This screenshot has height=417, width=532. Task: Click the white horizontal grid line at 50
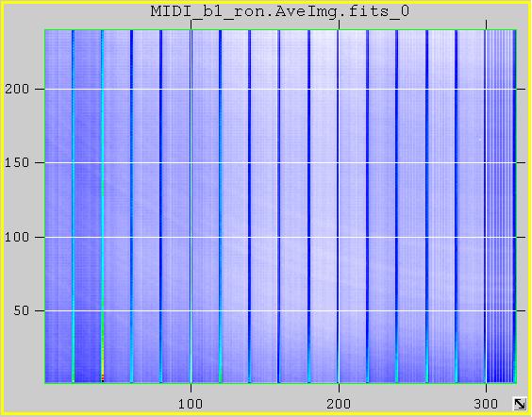[280, 310]
